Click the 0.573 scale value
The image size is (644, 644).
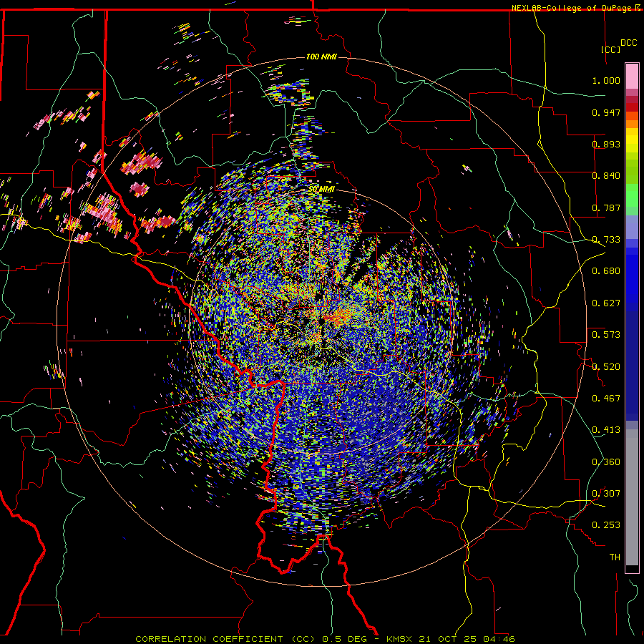pyautogui.click(x=606, y=335)
